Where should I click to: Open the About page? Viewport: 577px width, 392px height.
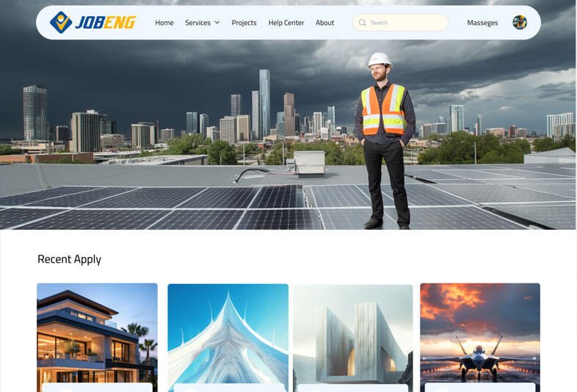325,23
